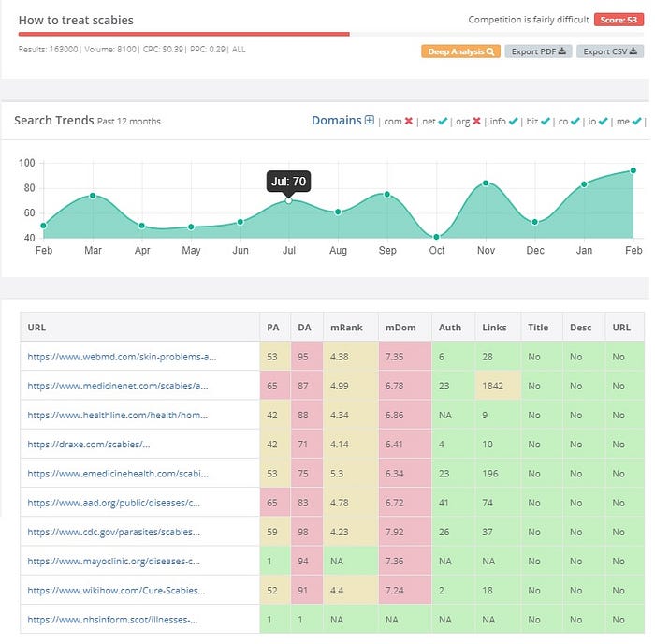This screenshot has width=655, height=644.
Task: Toggle the .org domain red cross
Action: [476, 121]
